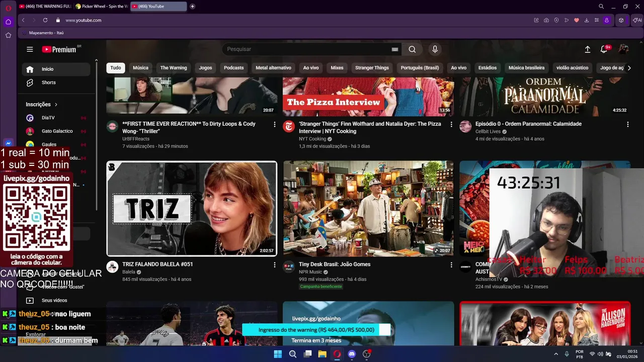Open The Pizza Interview thumbnail

pyautogui.click(x=368, y=97)
